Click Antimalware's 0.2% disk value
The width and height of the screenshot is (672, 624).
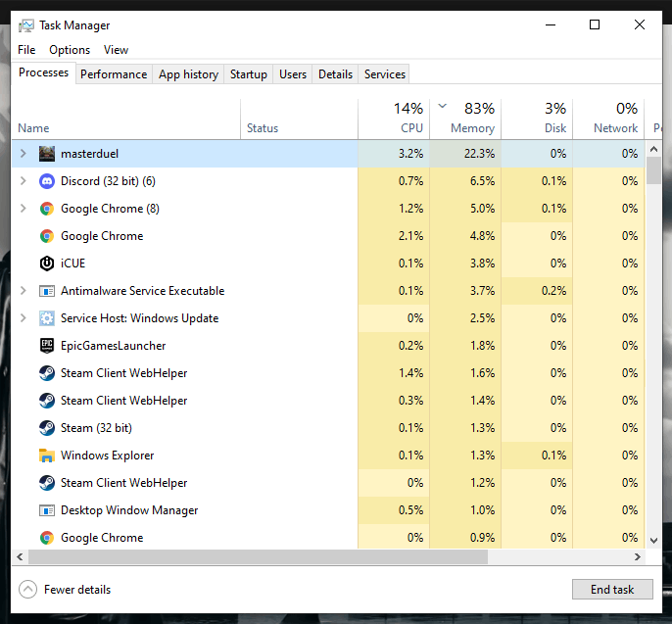coord(553,291)
